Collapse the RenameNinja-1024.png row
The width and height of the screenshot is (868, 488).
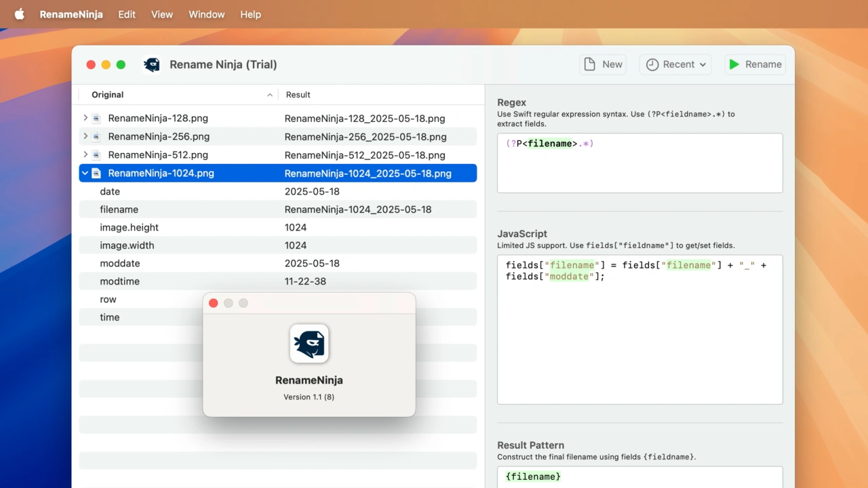(85, 174)
